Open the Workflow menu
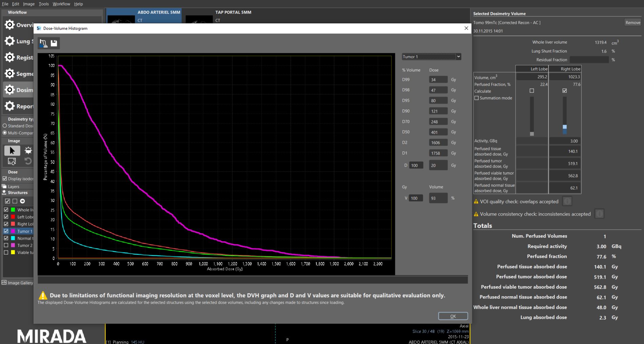This screenshot has height=344, width=644. click(x=61, y=4)
